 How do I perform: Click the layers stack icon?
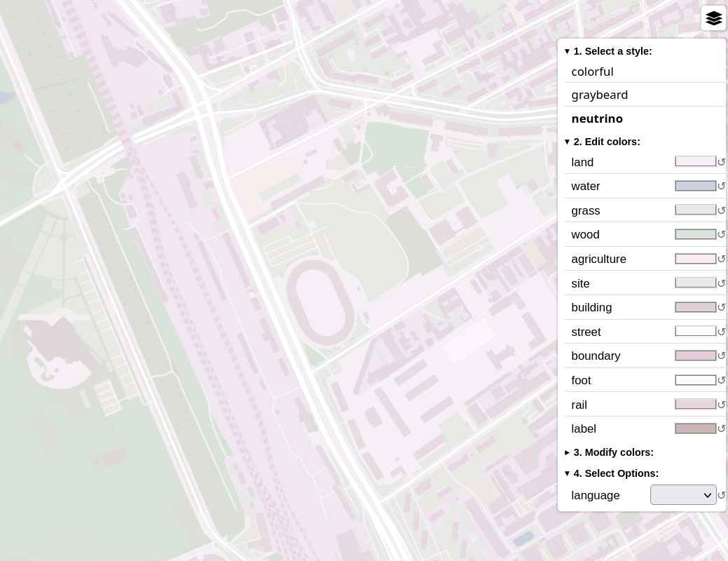[x=713, y=18]
